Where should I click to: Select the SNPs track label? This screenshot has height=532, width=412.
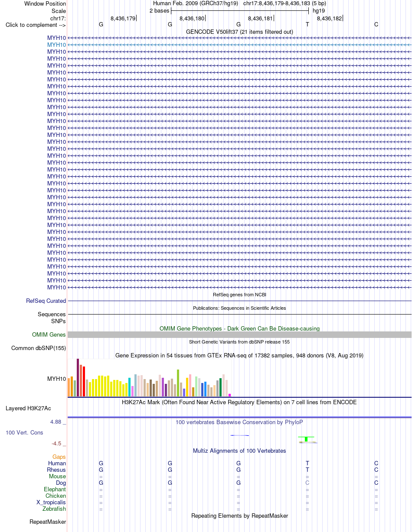coord(58,321)
